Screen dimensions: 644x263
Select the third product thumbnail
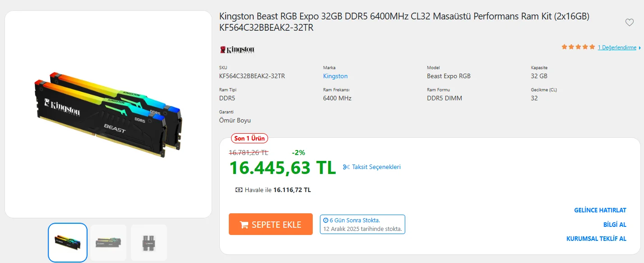tap(149, 243)
